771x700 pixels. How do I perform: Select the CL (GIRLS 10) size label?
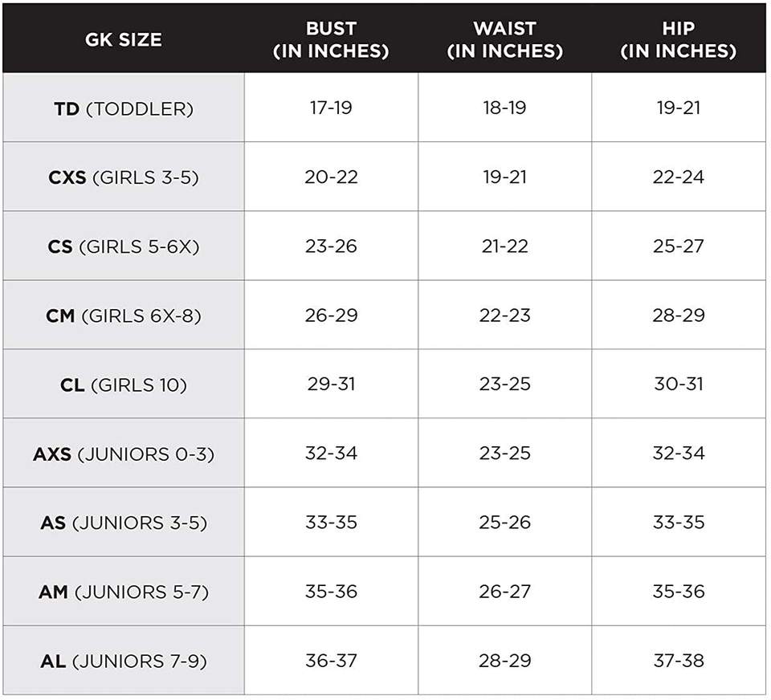tap(124, 385)
